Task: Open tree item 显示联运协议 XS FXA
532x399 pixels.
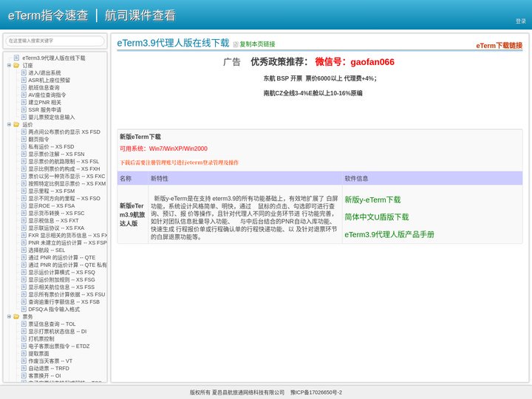Action: 56,228
